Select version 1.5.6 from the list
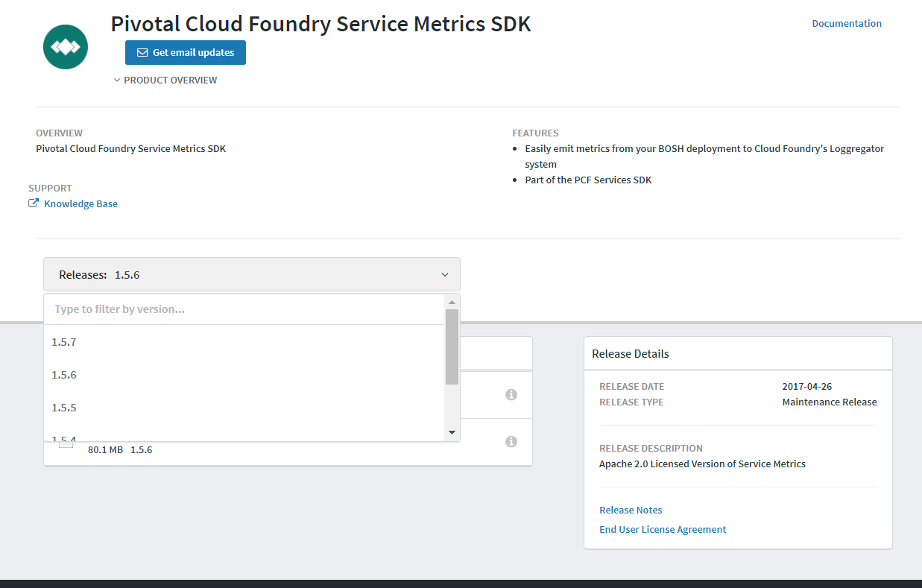This screenshot has height=588, width=922. point(244,375)
